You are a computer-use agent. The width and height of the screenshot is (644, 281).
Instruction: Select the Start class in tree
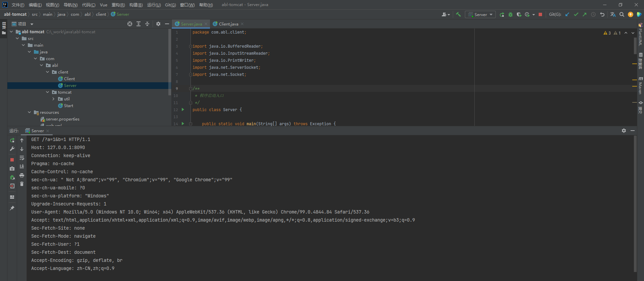[68, 105]
